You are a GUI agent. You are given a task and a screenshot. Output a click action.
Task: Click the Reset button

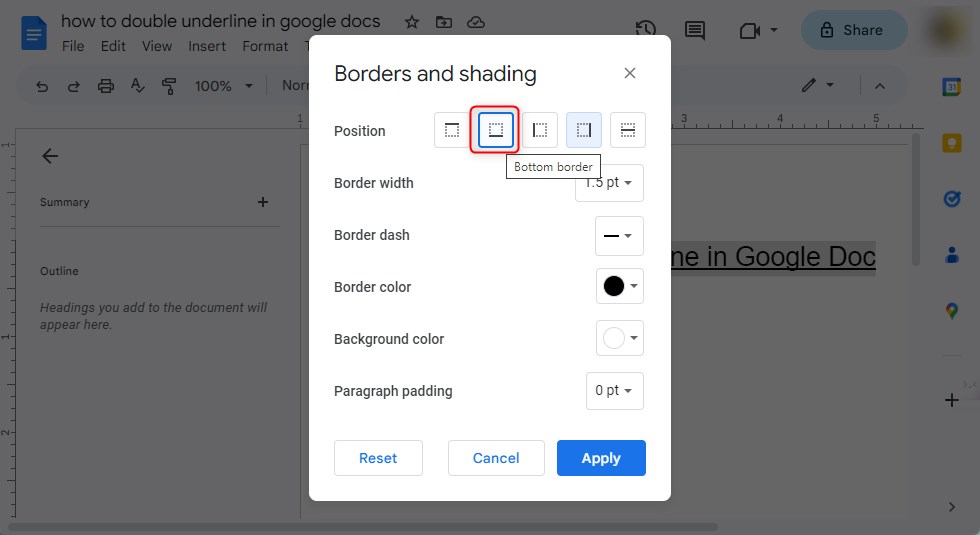pos(378,458)
